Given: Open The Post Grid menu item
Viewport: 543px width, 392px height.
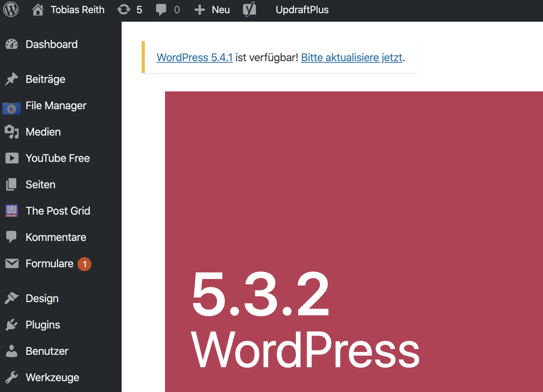Looking at the screenshot, I should (x=58, y=211).
